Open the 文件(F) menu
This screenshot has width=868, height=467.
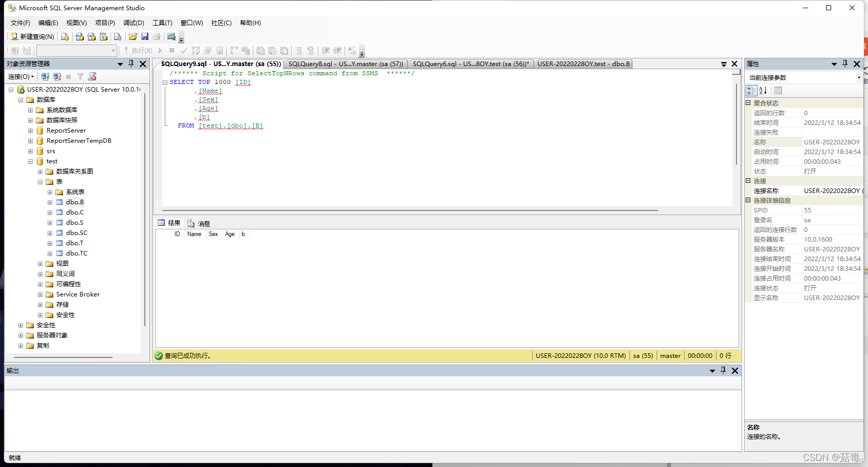click(x=20, y=23)
